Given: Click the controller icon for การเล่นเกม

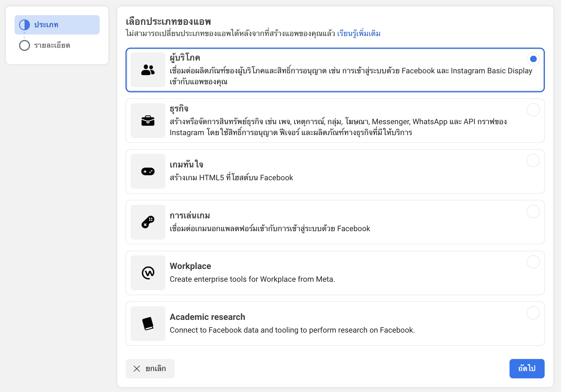Looking at the screenshot, I should [x=148, y=222].
